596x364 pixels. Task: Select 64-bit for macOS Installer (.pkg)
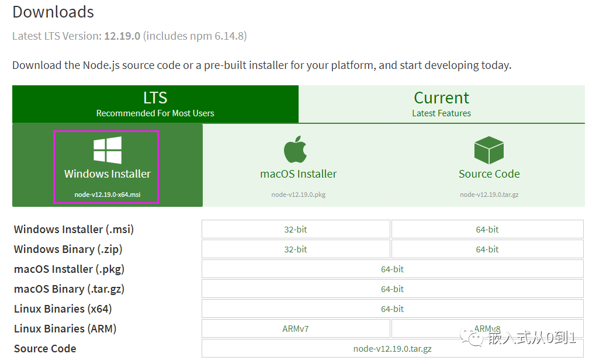click(392, 269)
